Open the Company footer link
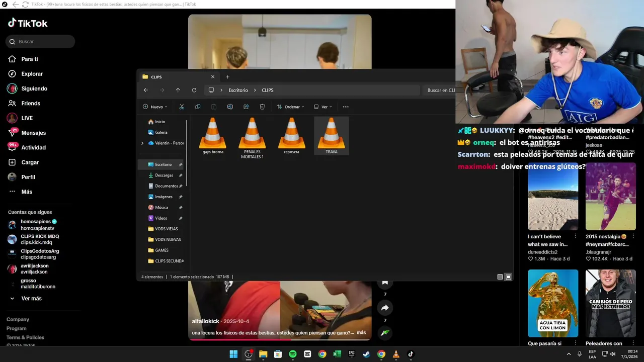644x362 pixels. tap(18, 320)
